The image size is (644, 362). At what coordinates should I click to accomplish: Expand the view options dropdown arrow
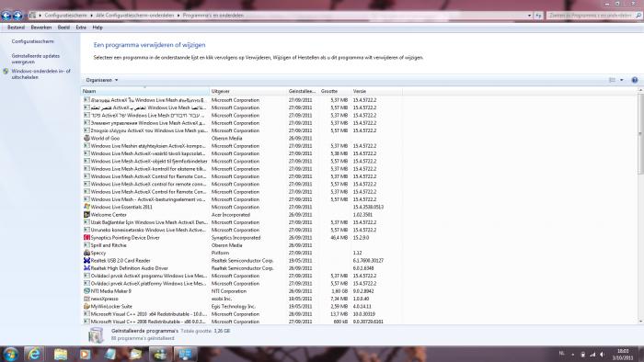pyautogui.click(x=621, y=80)
